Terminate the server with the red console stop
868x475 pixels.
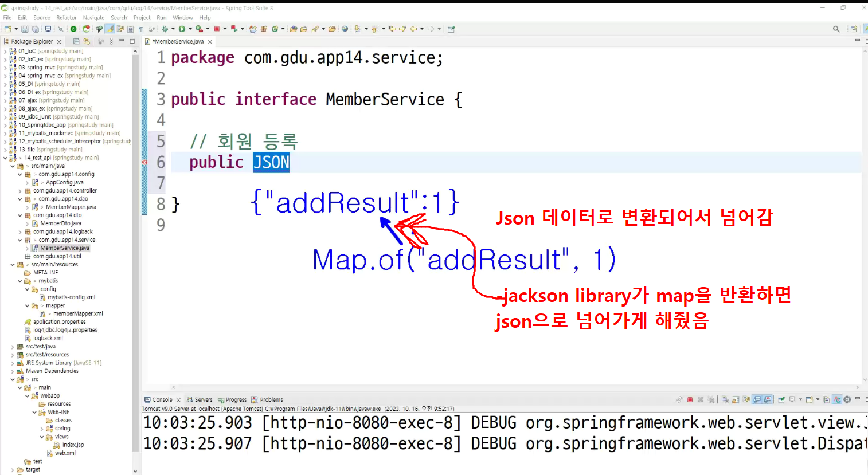tap(690, 399)
